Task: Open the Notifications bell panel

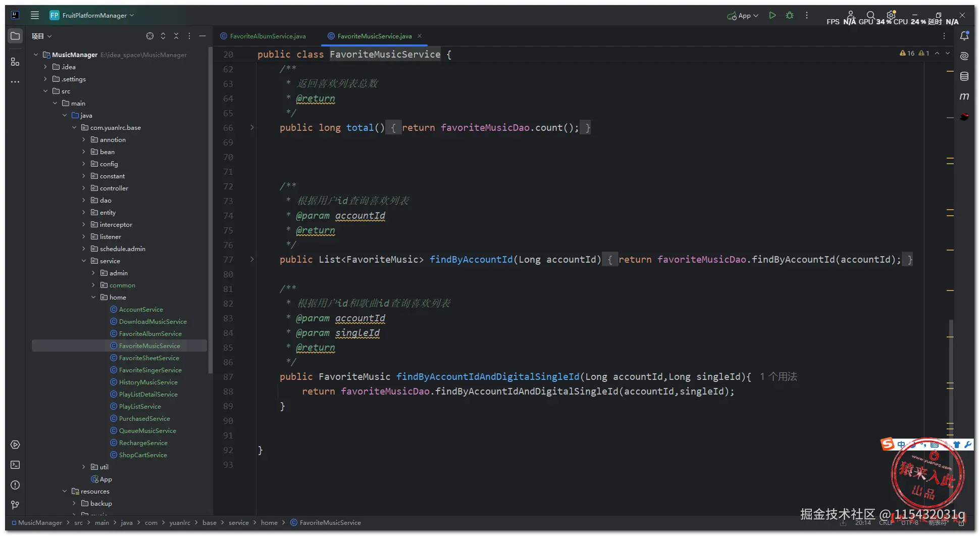Action: tap(964, 36)
